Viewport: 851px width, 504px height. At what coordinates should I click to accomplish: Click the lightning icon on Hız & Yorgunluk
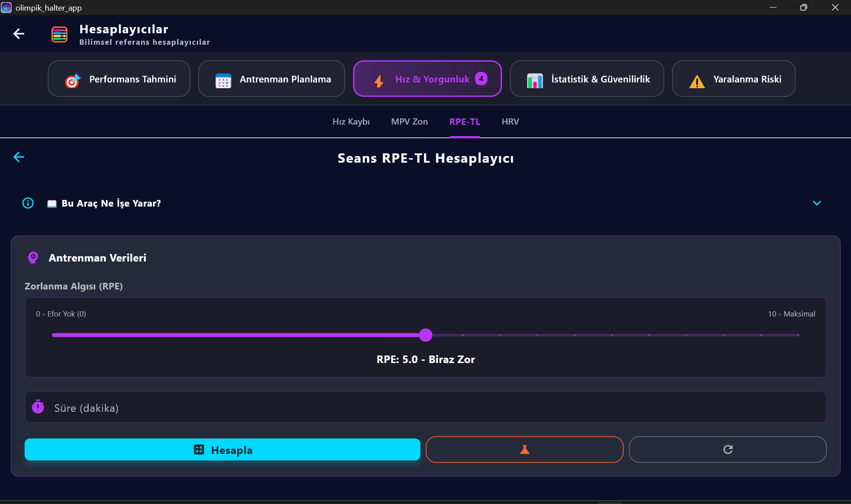(378, 81)
